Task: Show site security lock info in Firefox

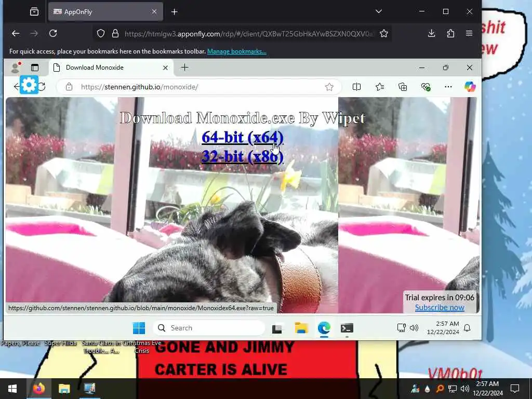Action: tap(115, 34)
